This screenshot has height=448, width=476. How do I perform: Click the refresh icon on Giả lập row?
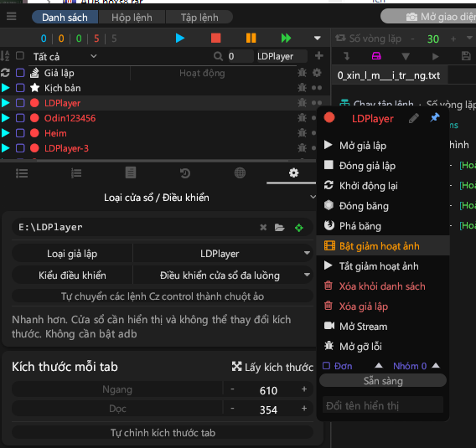click(5, 73)
